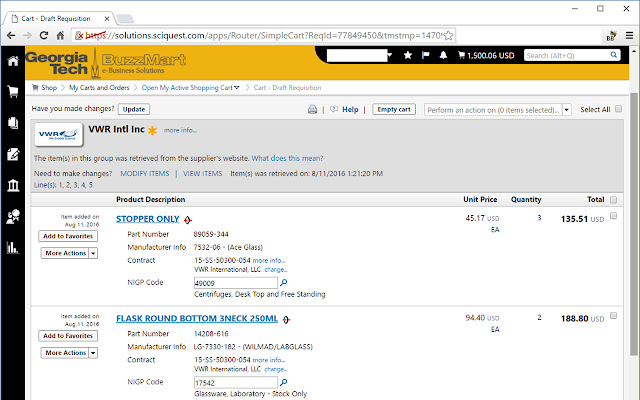Image resolution: width=640 pixels, height=400 pixels.
Task: Open the Reporting bar chart icon
Action: (x=13, y=247)
